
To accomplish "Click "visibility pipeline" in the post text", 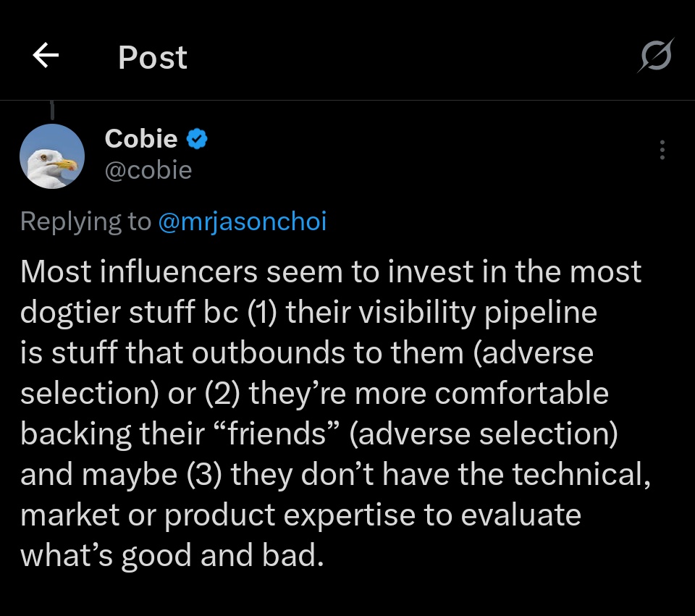I will click(478, 313).
